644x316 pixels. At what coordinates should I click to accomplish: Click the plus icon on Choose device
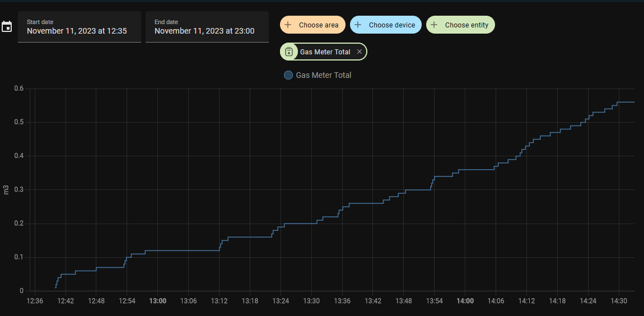[358, 25]
